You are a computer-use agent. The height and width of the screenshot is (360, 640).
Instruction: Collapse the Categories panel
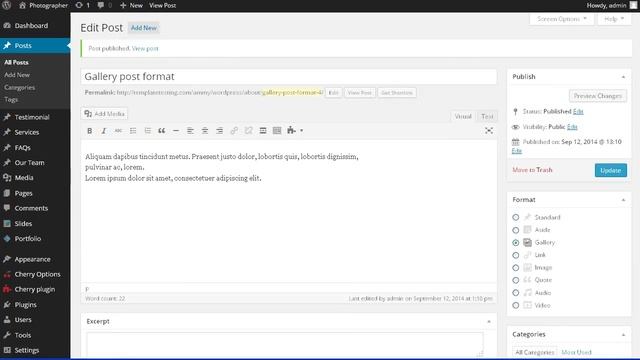tap(623, 335)
